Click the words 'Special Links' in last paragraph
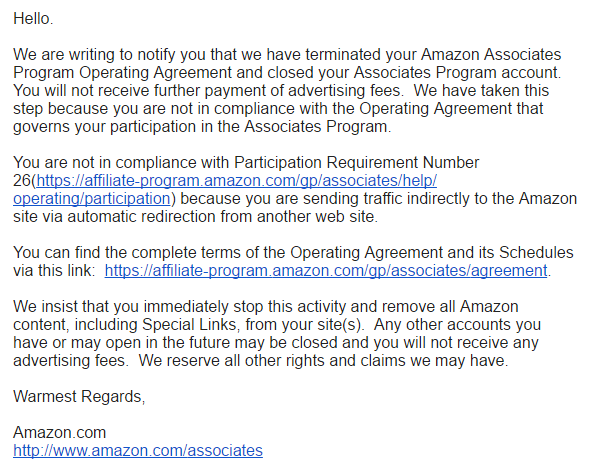 [x=190, y=325]
